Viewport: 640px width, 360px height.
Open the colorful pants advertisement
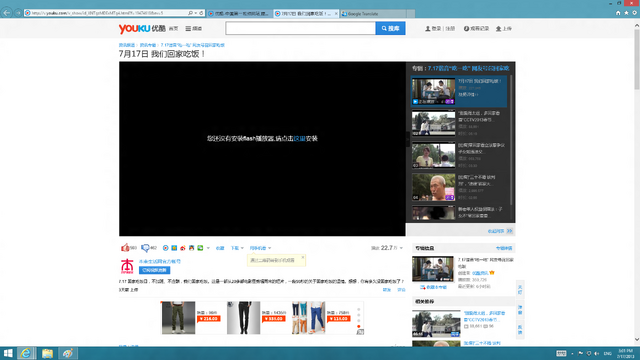point(308,318)
